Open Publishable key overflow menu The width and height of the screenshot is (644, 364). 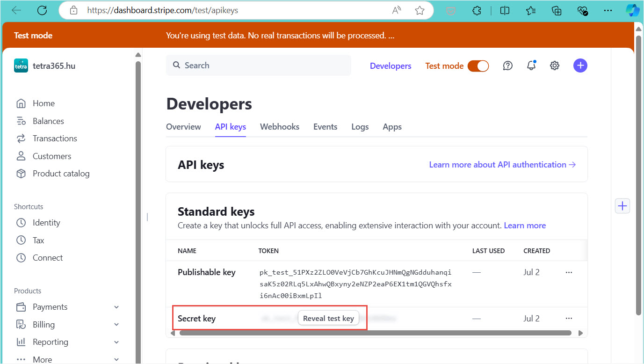tap(569, 272)
